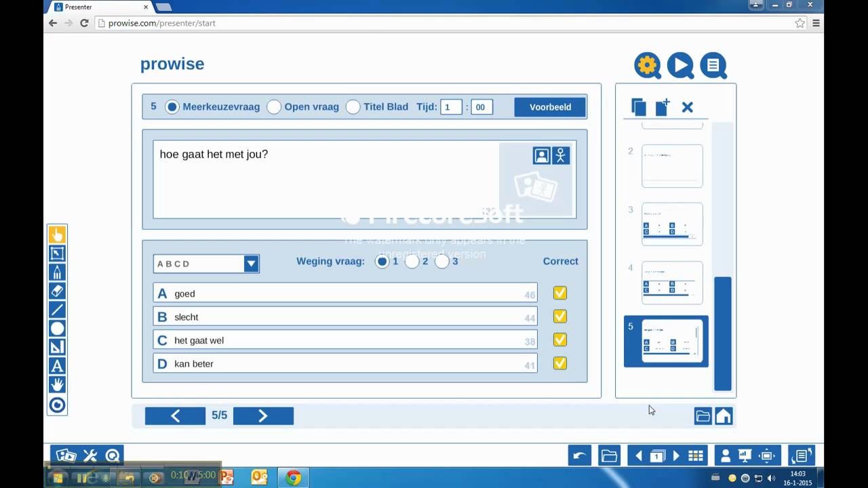Select the circle shape tool

point(58,328)
